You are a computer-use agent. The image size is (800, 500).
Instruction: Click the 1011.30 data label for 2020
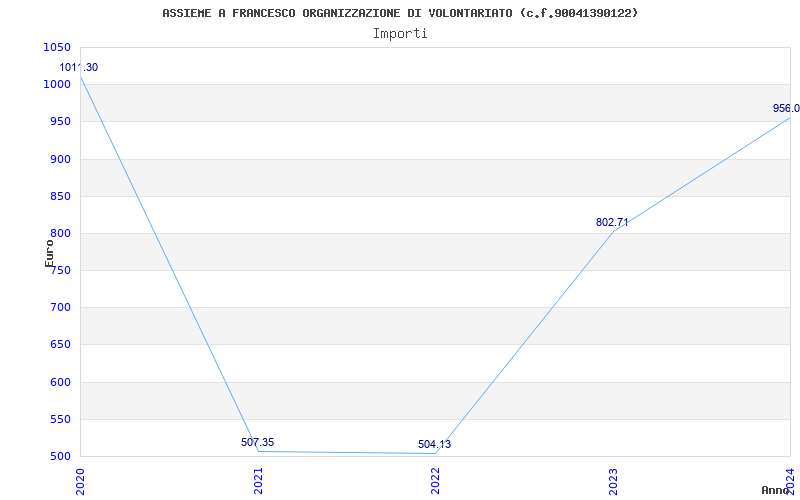point(79,67)
